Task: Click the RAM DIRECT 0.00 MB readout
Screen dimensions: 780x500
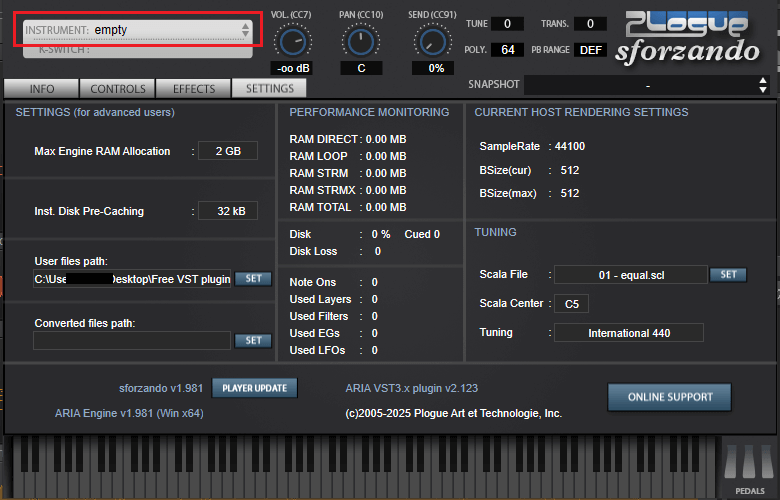Action: (348, 139)
